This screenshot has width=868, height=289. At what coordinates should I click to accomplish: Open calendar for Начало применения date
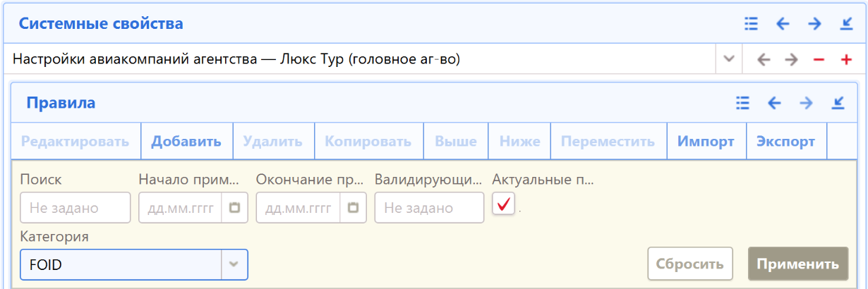click(235, 208)
